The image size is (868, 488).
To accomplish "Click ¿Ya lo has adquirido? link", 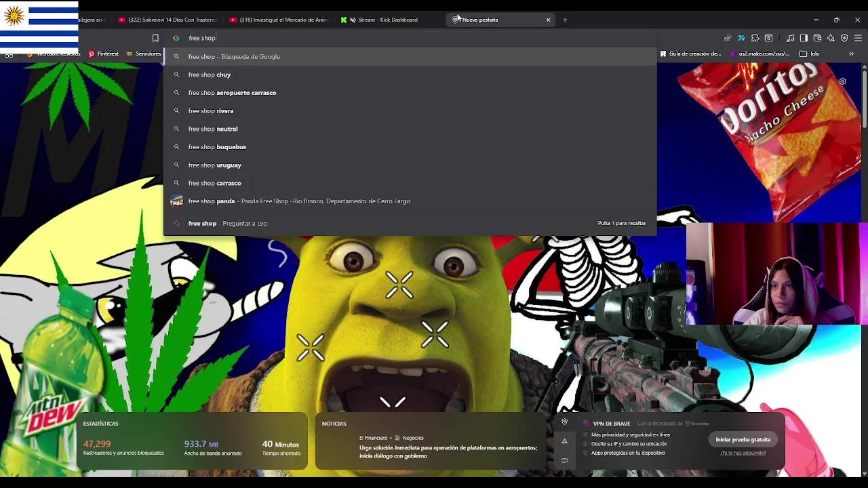I will click(743, 453).
